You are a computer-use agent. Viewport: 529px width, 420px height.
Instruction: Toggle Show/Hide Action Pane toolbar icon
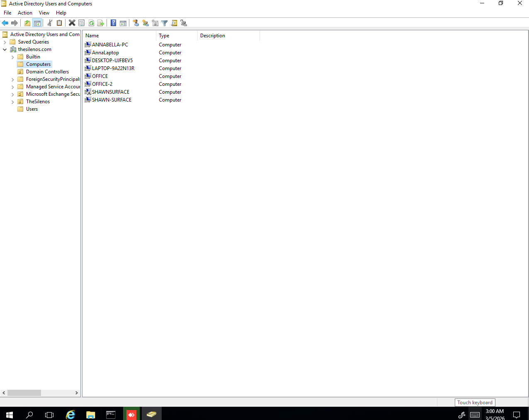click(123, 23)
